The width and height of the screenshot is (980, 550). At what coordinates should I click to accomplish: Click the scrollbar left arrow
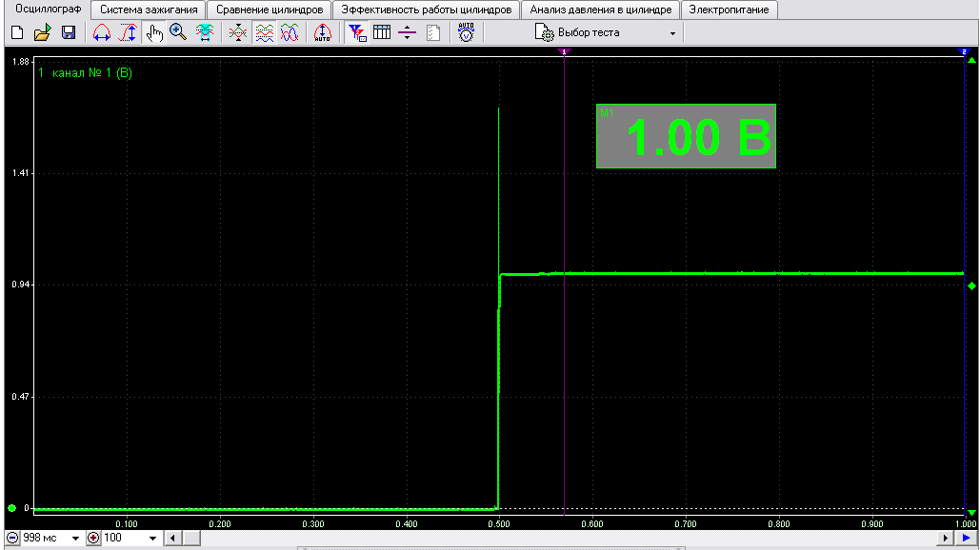[172, 538]
